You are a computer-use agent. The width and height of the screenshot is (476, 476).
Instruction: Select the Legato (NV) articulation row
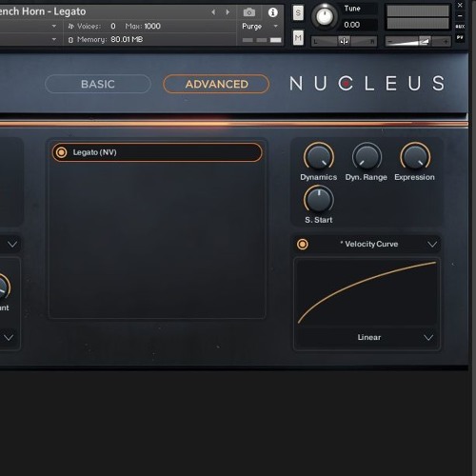[x=157, y=152]
